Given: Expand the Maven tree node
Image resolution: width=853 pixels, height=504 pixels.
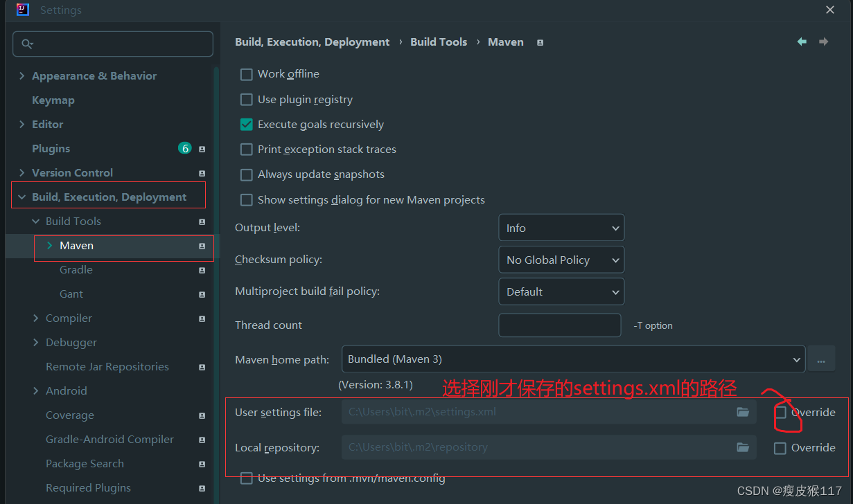Looking at the screenshot, I should 50,246.
